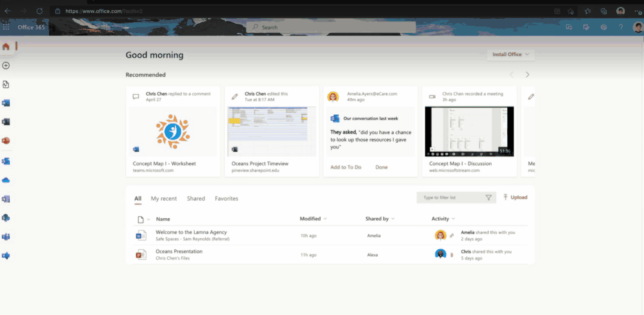Image resolution: width=644 pixels, height=315 pixels.
Task: Launch SharePoint from the left sidebar
Action: pyautogui.click(x=6, y=218)
